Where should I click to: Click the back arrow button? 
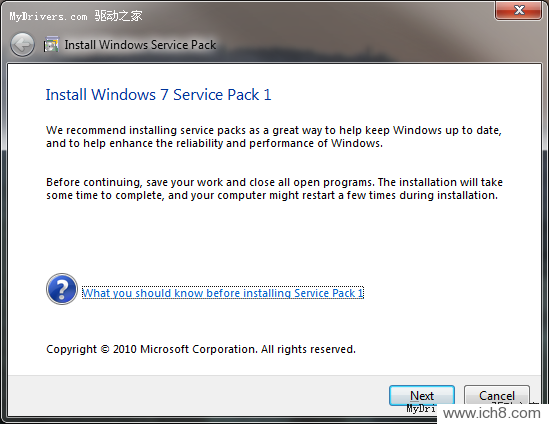tap(22, 45)
